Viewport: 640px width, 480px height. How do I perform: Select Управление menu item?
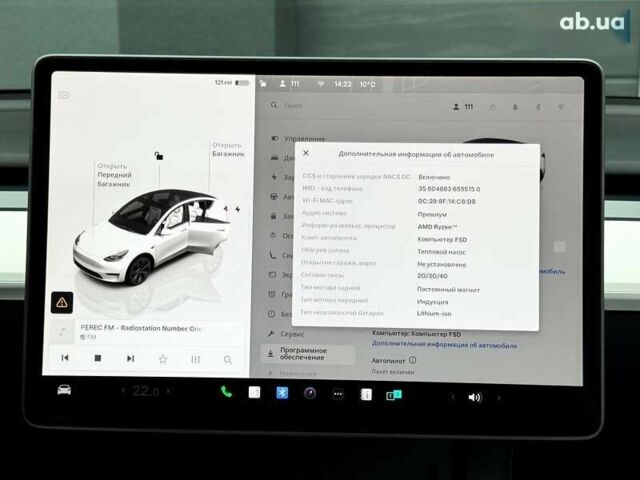pos(298,139)
